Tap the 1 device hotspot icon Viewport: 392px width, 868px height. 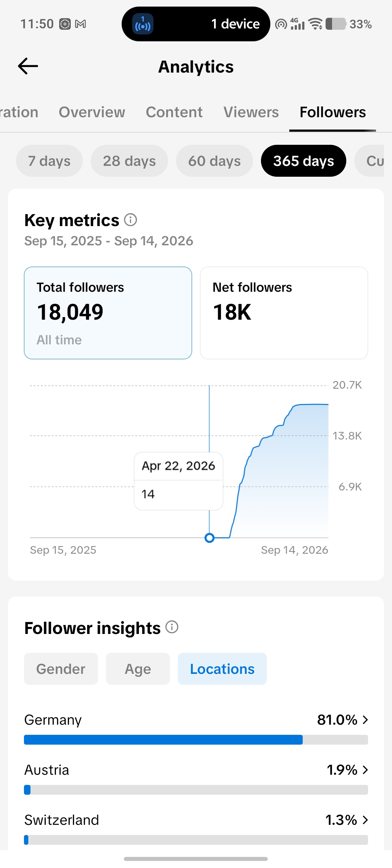click(x=143, y=24)
